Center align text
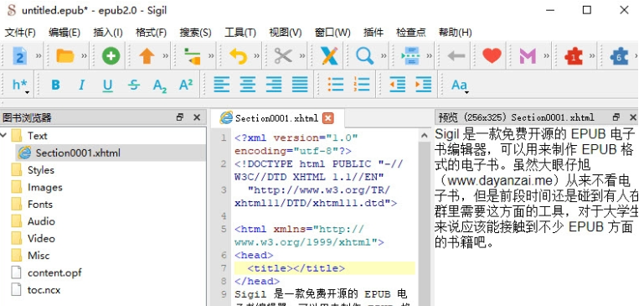This screenshot has height=306, width=644. pos(248,85)
